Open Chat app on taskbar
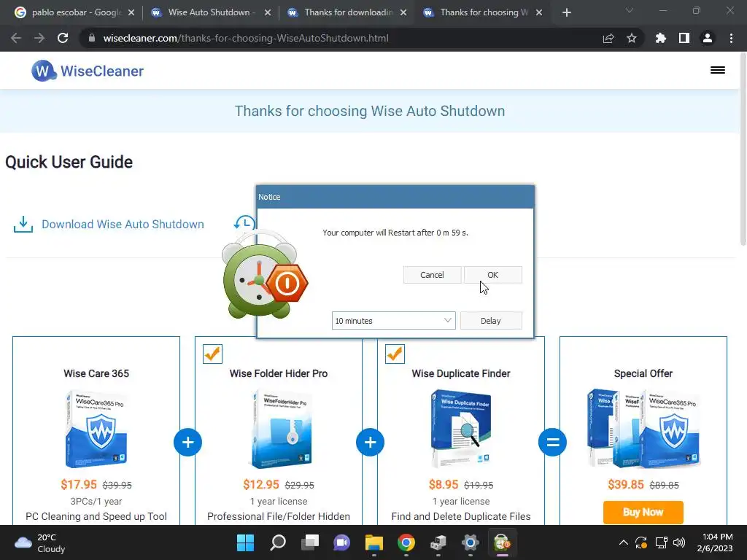 tap(341, 542)
